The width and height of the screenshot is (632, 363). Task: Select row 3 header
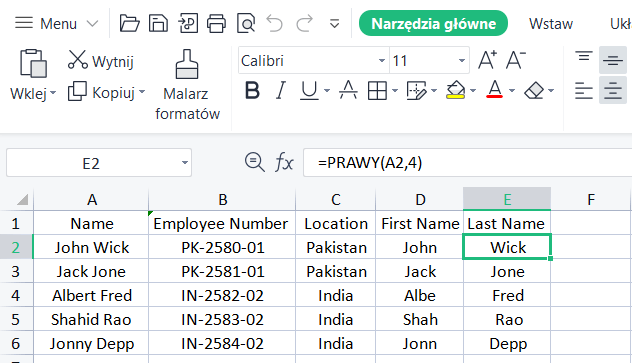point(16,272)
